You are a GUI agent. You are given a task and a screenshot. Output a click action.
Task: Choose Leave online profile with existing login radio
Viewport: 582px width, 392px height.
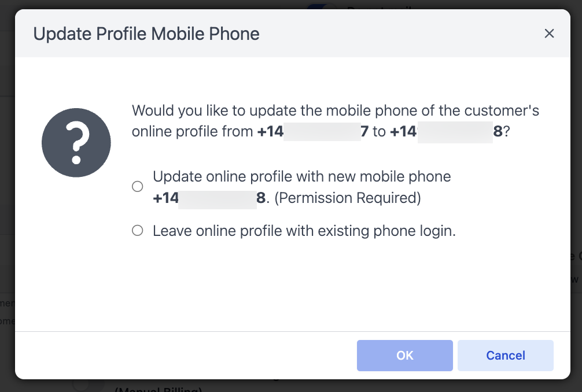(x=137, y=230)
